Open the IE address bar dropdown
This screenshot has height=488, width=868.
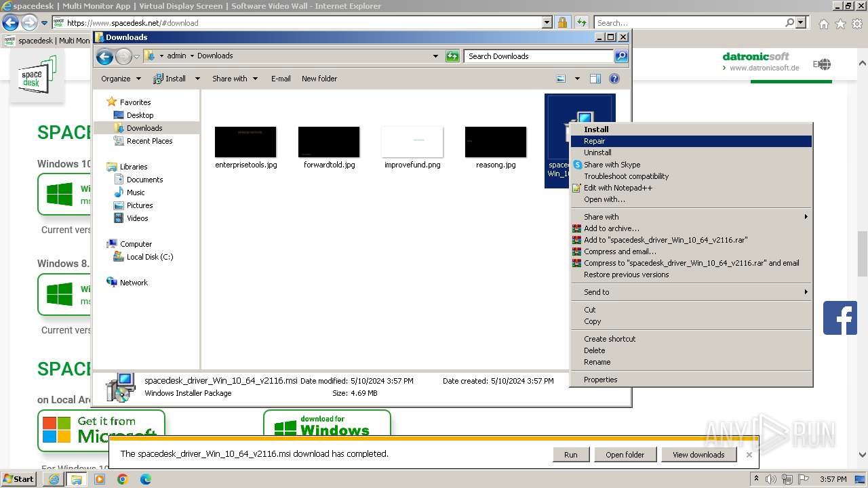coord(547,23)
